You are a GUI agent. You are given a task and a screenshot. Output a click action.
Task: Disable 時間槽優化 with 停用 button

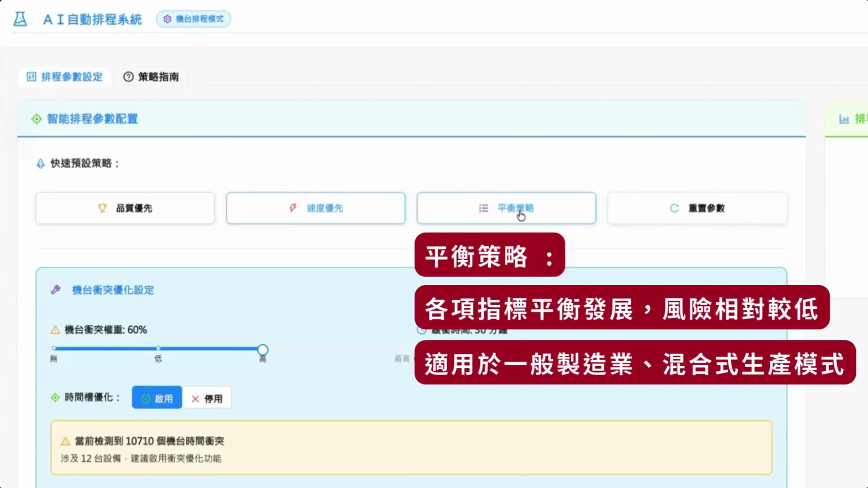point(207,398)
